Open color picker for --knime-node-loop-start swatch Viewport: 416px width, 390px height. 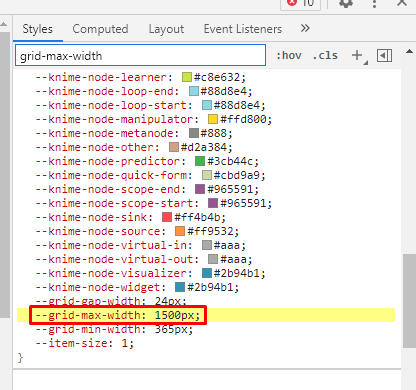[x=207, y=105]
